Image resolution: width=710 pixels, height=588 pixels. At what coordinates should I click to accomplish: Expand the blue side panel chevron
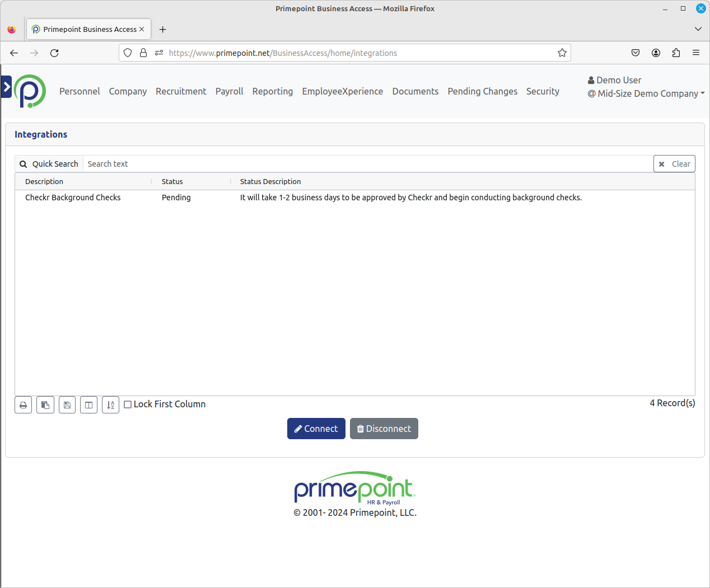6,87
